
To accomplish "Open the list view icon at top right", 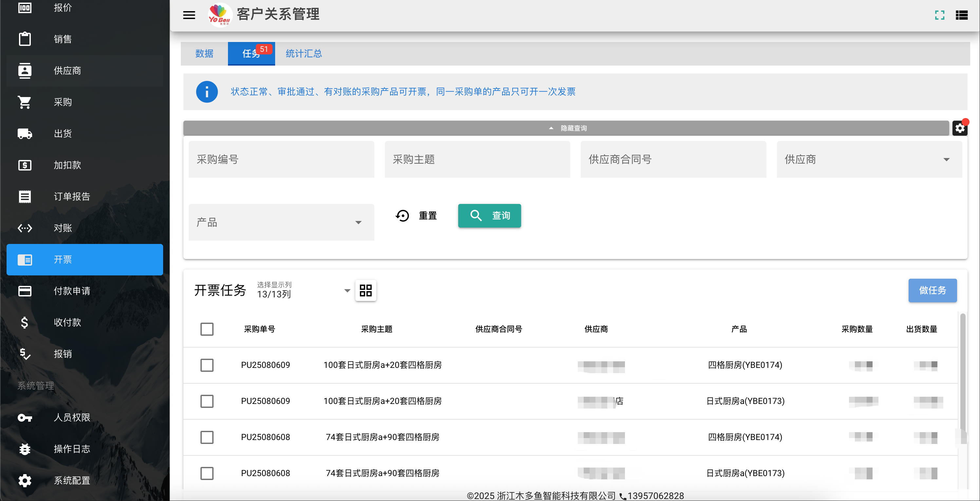I will click(x=962, y=15).
